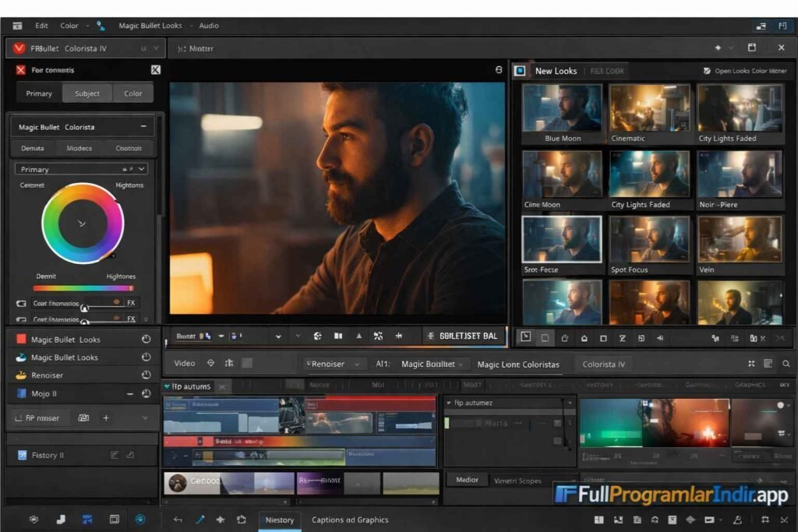Click the search magnifier beside Colorista IV
This screenshot has height=532, width=798.
tap(786, 364)
